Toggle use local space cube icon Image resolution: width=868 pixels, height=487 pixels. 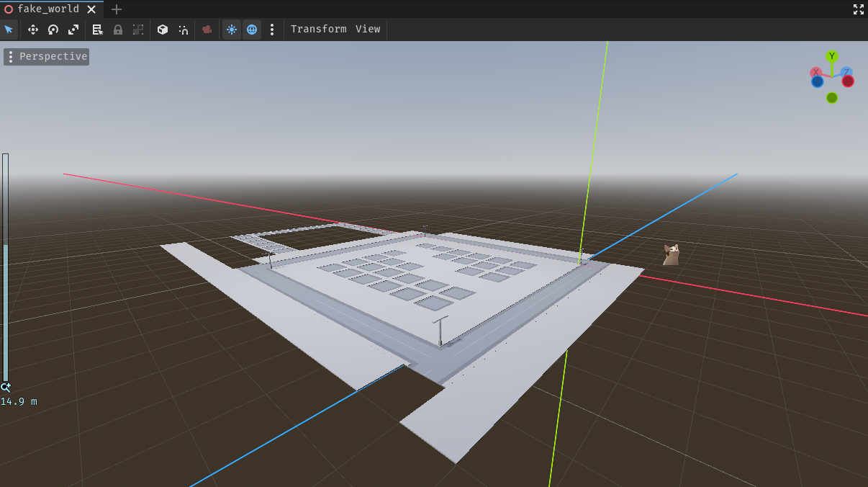pyautogui.click(x=163, y=30)
